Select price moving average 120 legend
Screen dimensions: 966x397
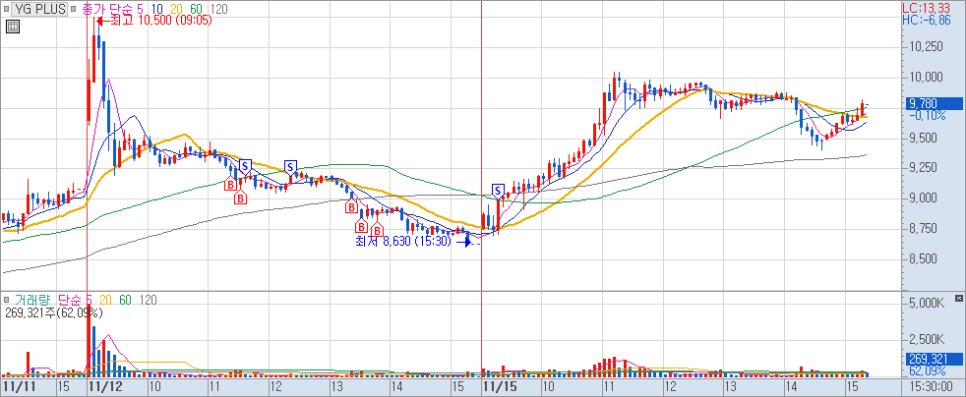pos(219,9)
